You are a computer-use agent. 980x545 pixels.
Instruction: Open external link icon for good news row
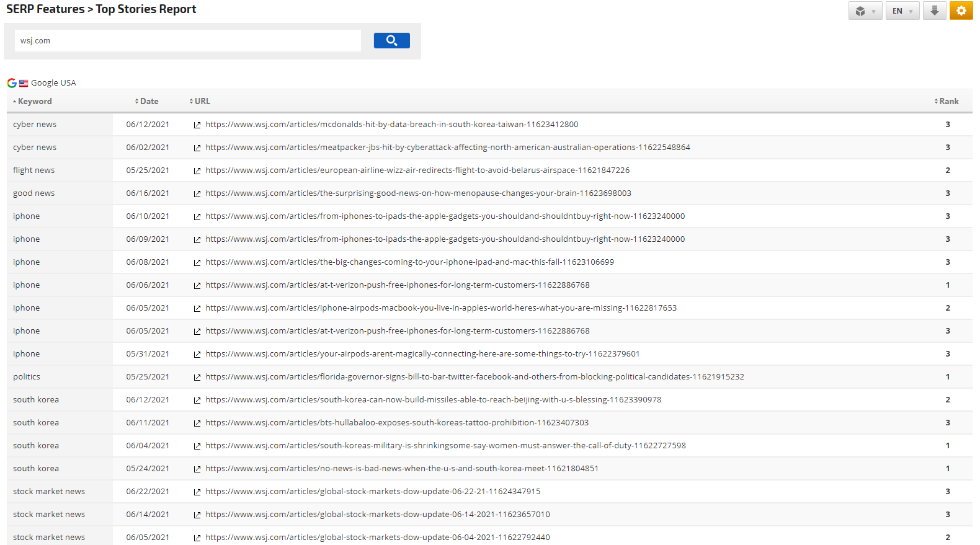197,194
